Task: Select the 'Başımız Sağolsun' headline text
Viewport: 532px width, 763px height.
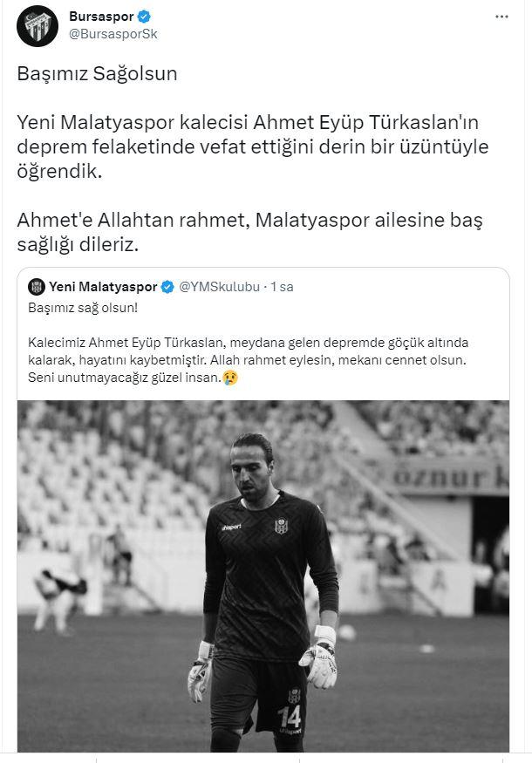Action: tap(98, 74)
